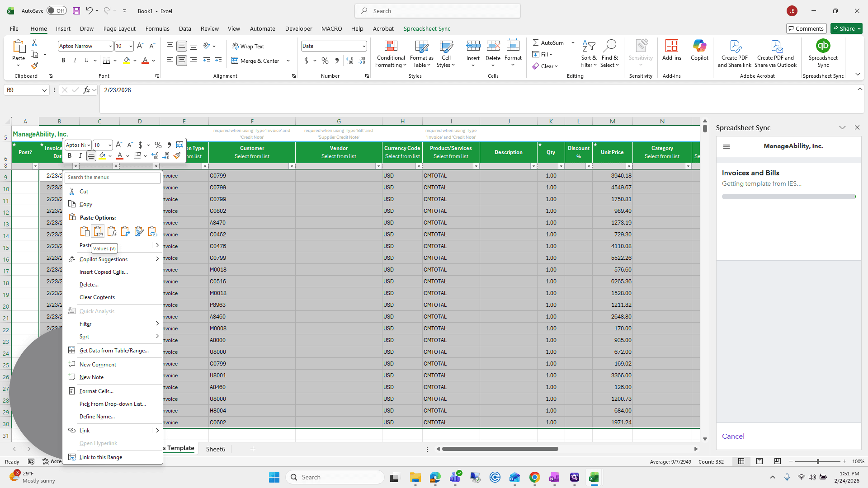Click the zoom slider in status bar
The image size is (868, 488).
pos(817,461)
